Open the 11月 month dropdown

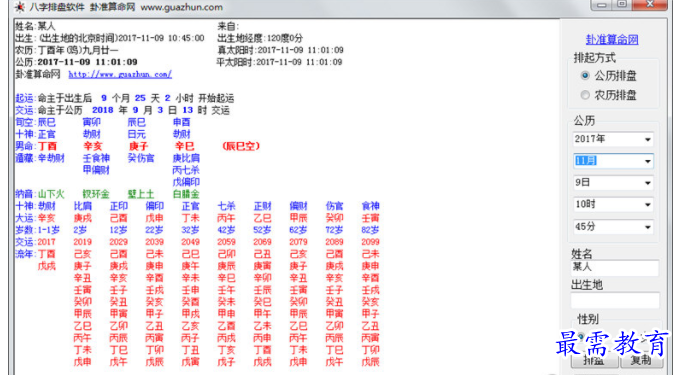(647, 161)
